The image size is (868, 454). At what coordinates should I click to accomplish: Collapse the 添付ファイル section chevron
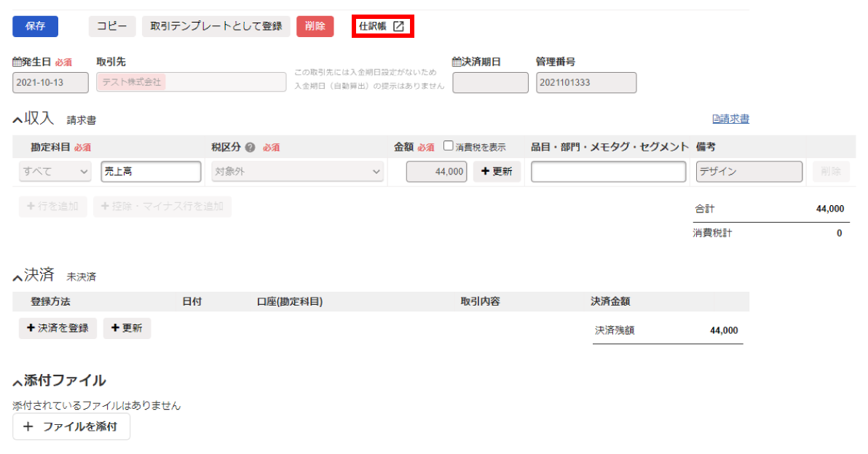pyautogui.click(x=17, y=383)
